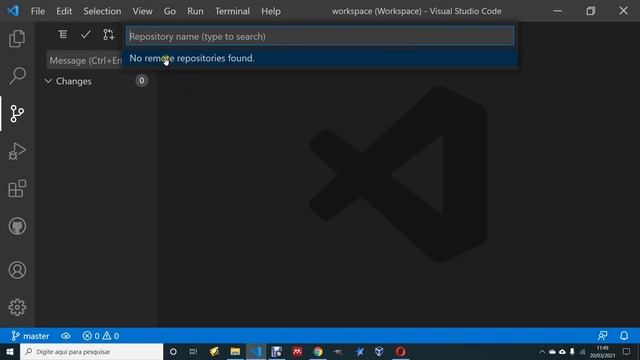
Task: Open the Manage gear icon
Action: pyautogui.click(x=17, y=307)
